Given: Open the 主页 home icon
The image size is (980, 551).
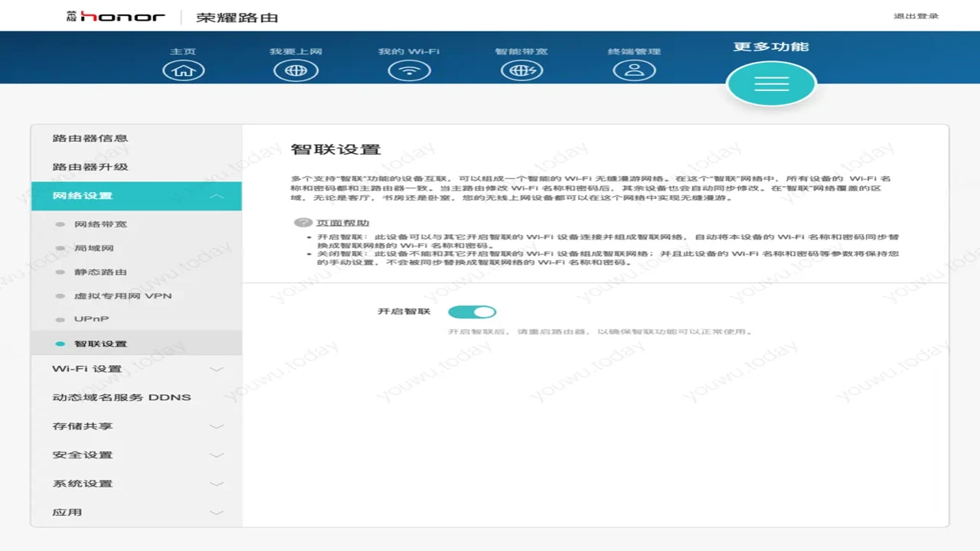Looking at the screenshot, I should pos(183,70).
